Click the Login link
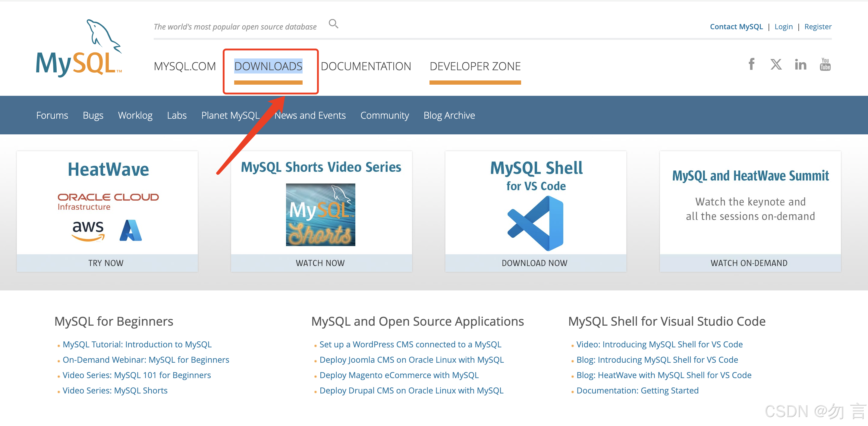Viewport: 868px width, 426px height. (783, 27)
